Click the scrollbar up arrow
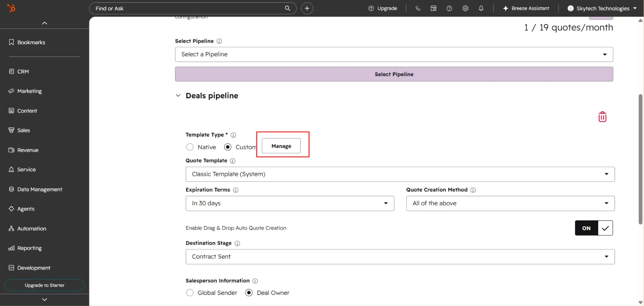The image size is (644, 306). pos(641,20)
